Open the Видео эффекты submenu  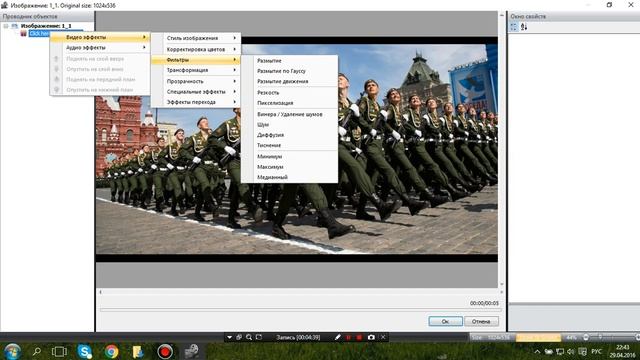(x=100, y=37)
